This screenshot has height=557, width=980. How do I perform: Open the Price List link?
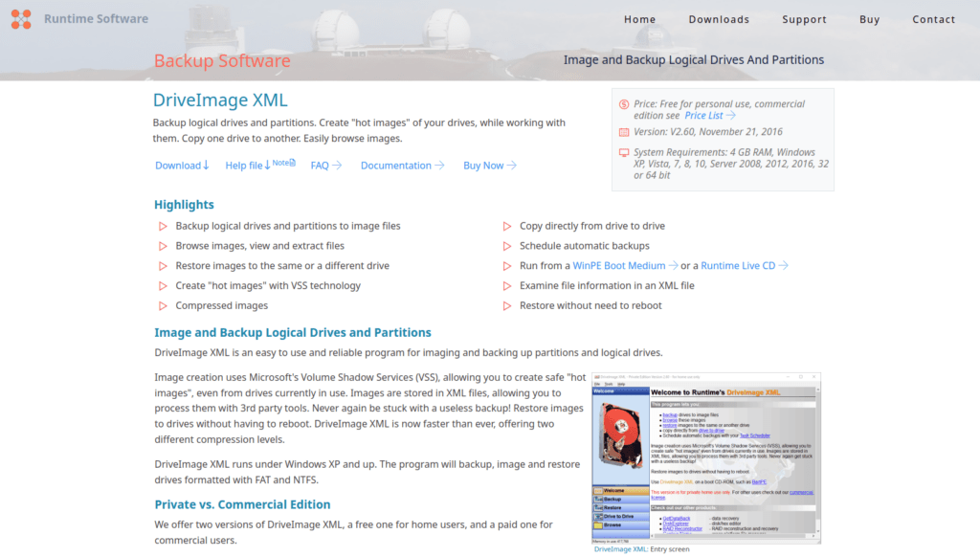tap(709, 115)
